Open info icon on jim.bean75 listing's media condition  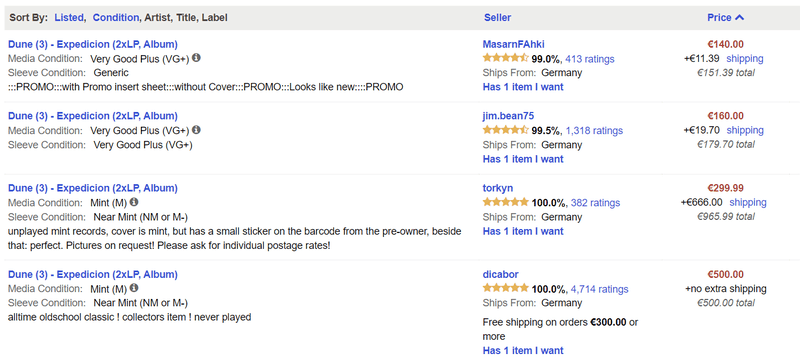coord(196,130)
